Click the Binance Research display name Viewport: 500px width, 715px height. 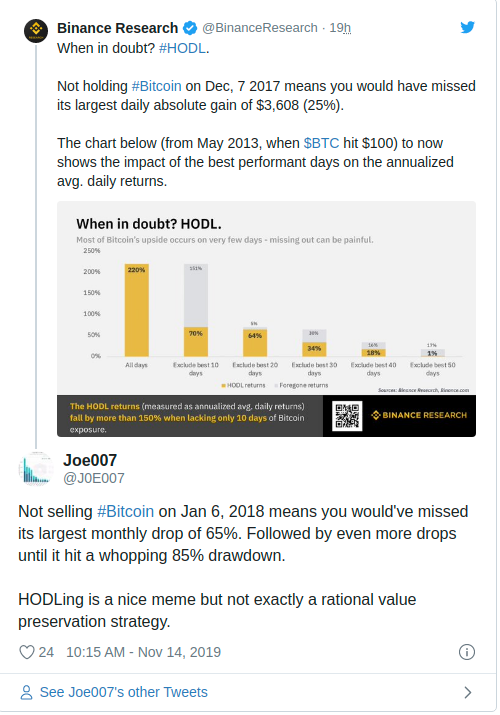118,28
